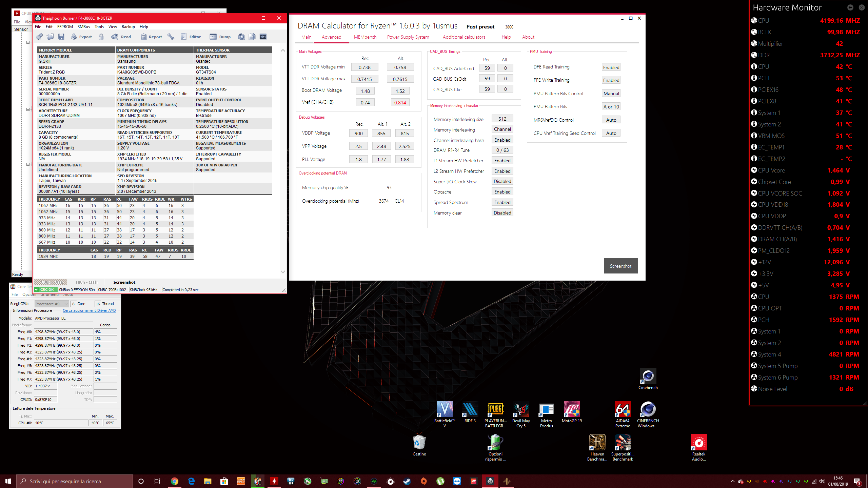Open the EEPROM menu in Thaiphoon Burner

pos(65,27)
